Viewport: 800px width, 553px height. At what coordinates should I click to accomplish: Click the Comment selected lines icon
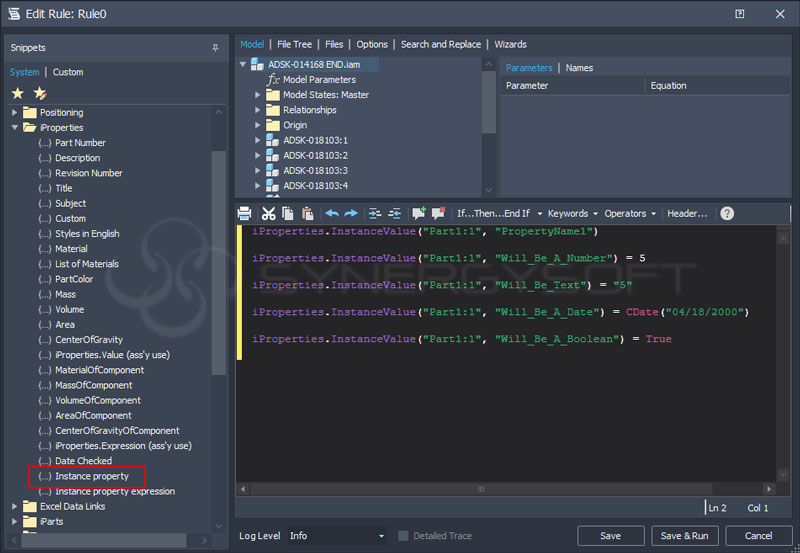coord(418,213)
